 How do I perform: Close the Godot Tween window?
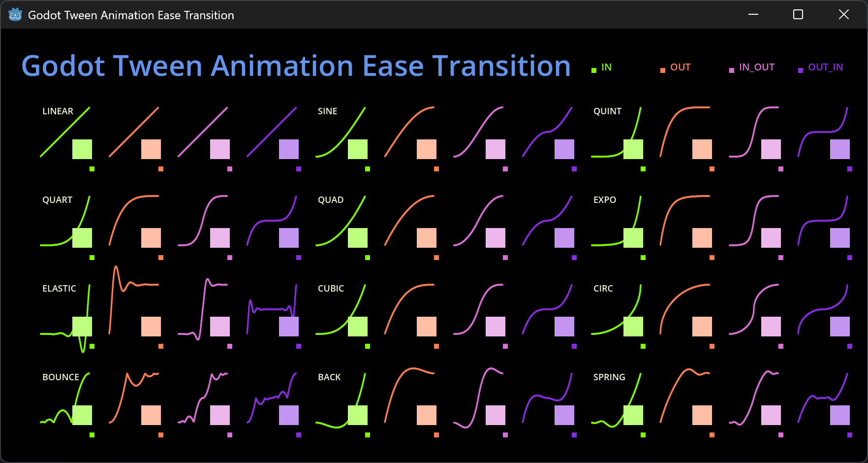[844, 15]
